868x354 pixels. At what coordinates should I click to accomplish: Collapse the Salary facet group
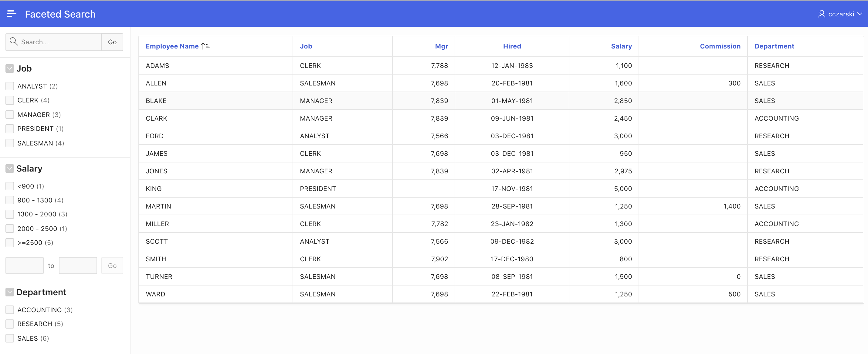[x=9, y=168]
